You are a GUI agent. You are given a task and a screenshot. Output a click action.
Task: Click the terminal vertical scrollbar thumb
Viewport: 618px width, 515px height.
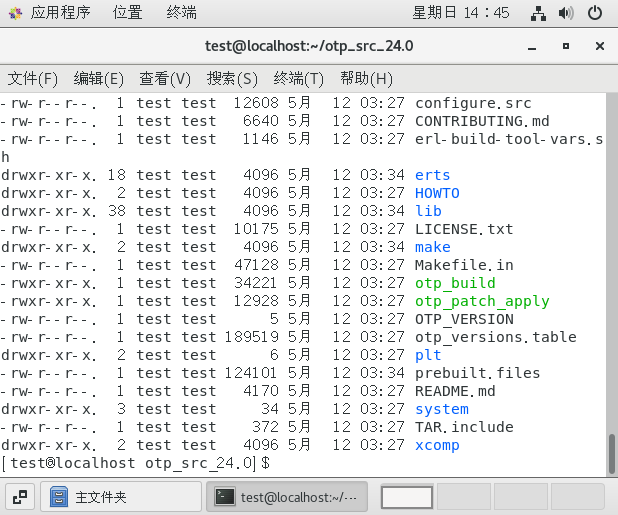[612, 454]
